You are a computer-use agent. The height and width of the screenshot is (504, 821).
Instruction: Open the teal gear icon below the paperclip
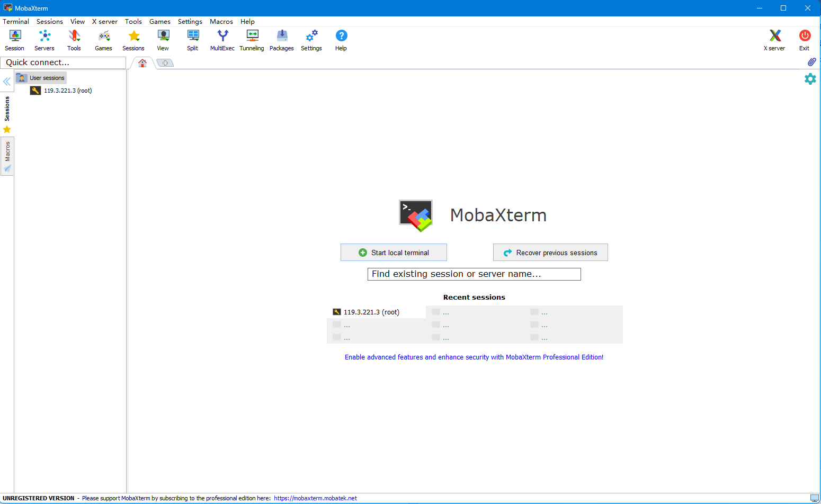(x=810, y=79)
